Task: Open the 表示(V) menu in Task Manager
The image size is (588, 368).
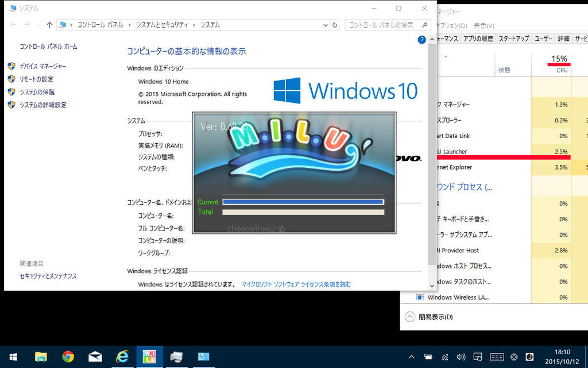Action: pyautogui.click(x=483, y=26)
